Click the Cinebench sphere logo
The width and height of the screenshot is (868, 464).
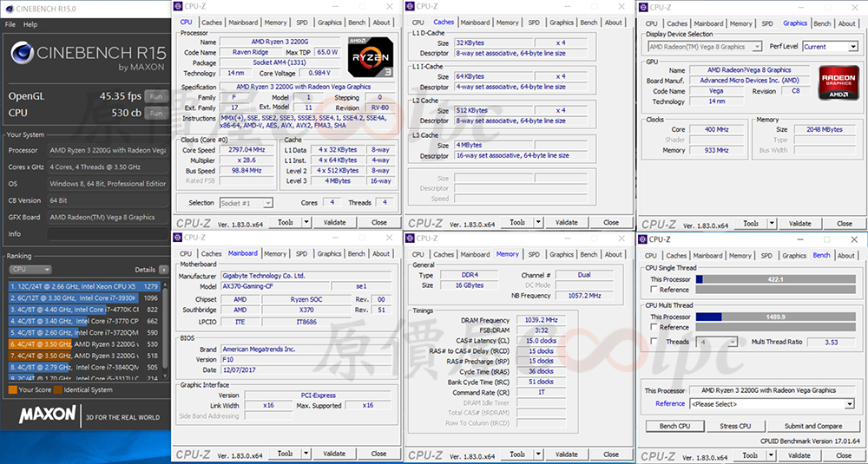coord(22,53)
